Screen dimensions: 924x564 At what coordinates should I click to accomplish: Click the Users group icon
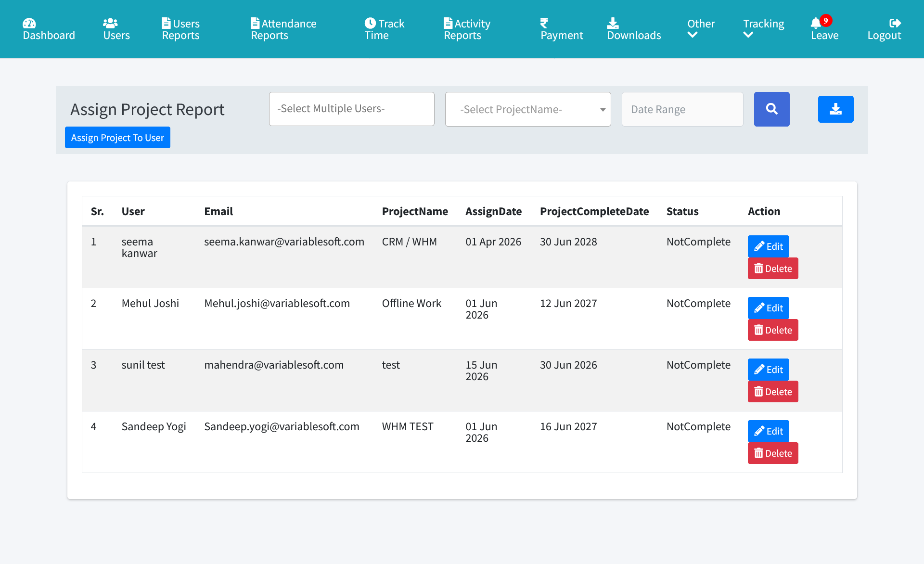(x=110, y=23)
